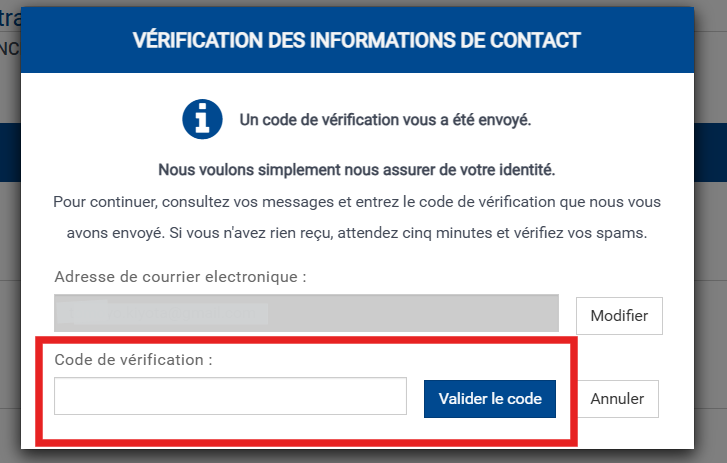Click the blue dialog header bar
Screen dimensions: 727x463
tap(357, 40)
